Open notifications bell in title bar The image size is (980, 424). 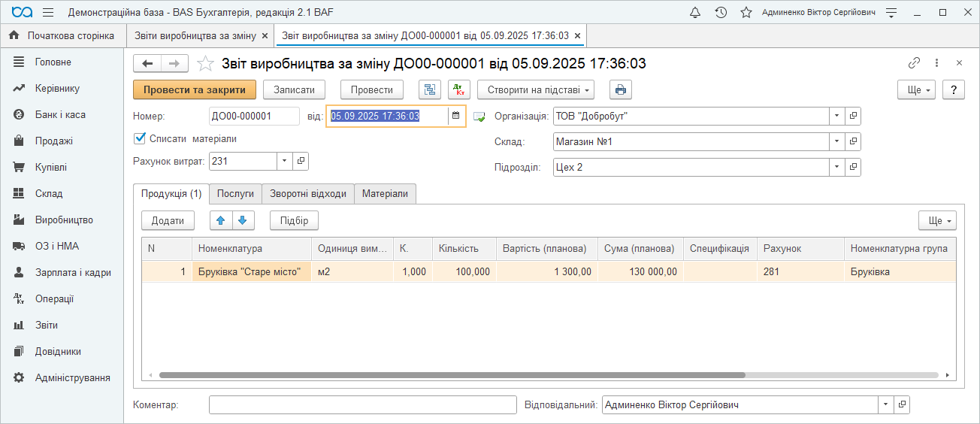695,13
